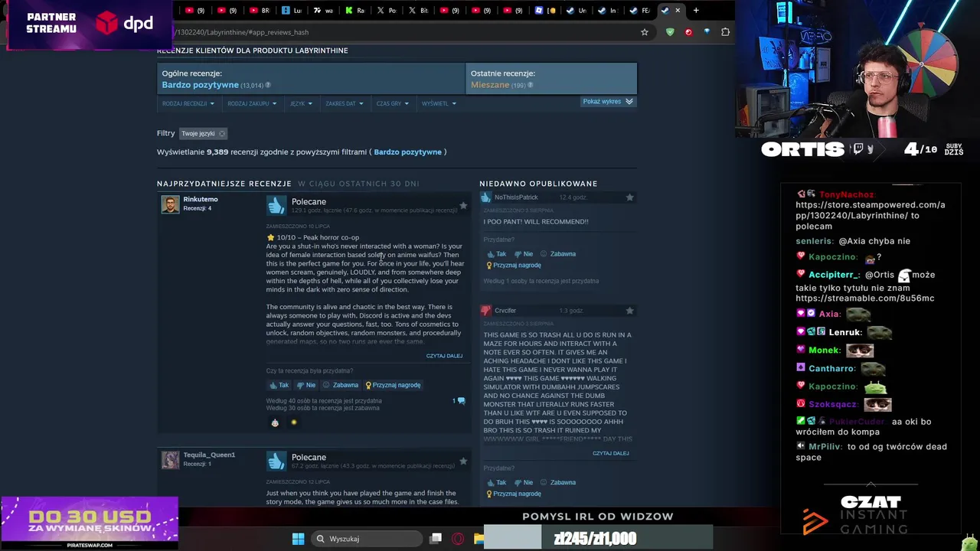
Task: Switch to the Steam 'Un' browser tab
Action: coord(577,11)
